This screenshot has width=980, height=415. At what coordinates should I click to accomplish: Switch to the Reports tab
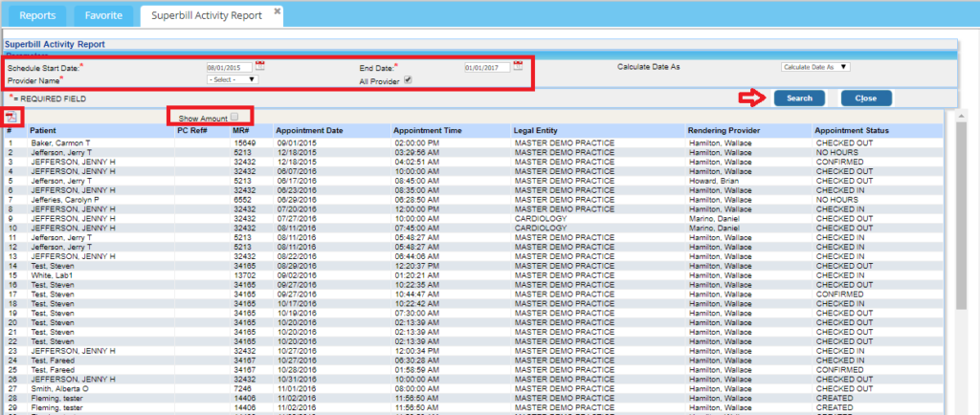point(37,15)
